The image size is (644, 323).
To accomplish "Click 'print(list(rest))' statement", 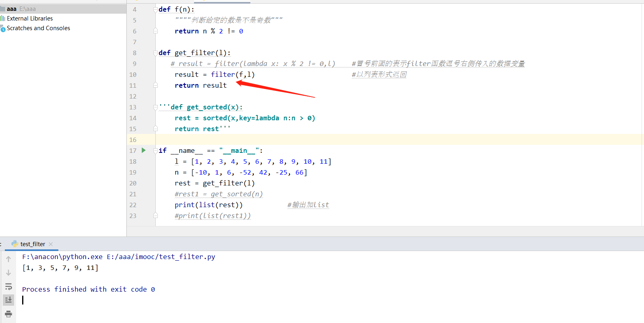I will pos(208,205).
